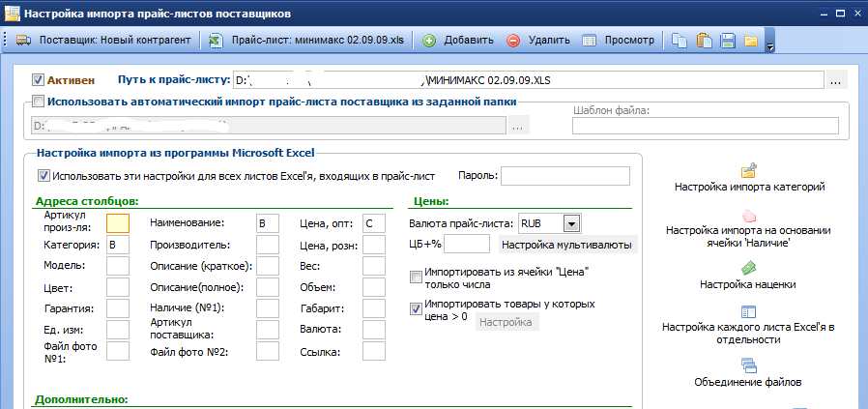Viewport: 868px width, 409px height.
Task: Click the Настройка button near price > 0
Action: point(507,322)
